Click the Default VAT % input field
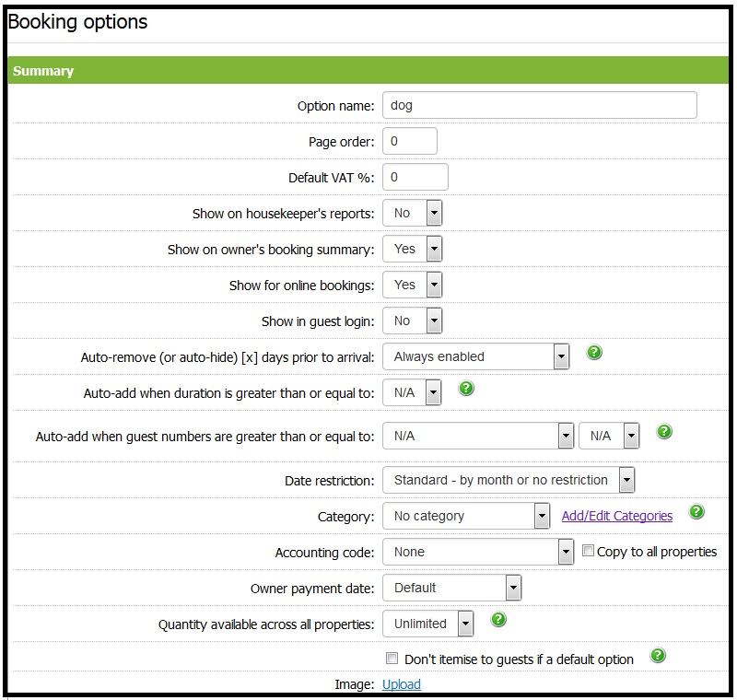 415,177
